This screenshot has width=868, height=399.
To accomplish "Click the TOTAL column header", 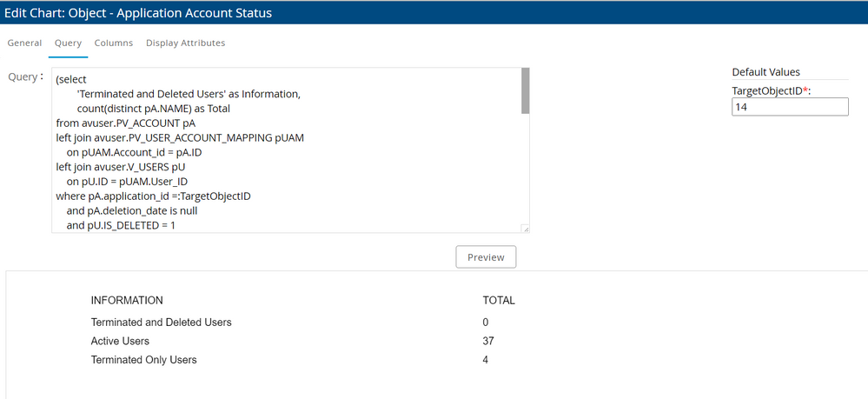I will point(499,301).
